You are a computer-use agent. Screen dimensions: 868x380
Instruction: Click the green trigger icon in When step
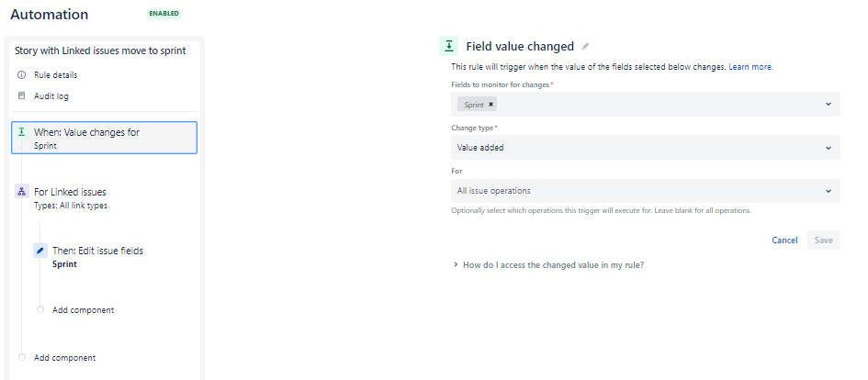click(x=22, y=132)
